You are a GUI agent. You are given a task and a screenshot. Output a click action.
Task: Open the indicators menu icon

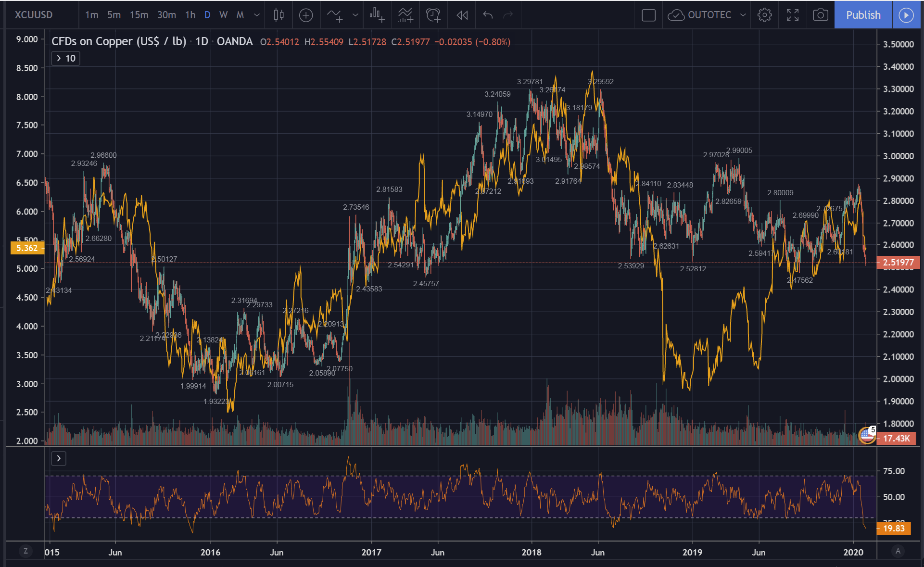[x=335, y=15]
